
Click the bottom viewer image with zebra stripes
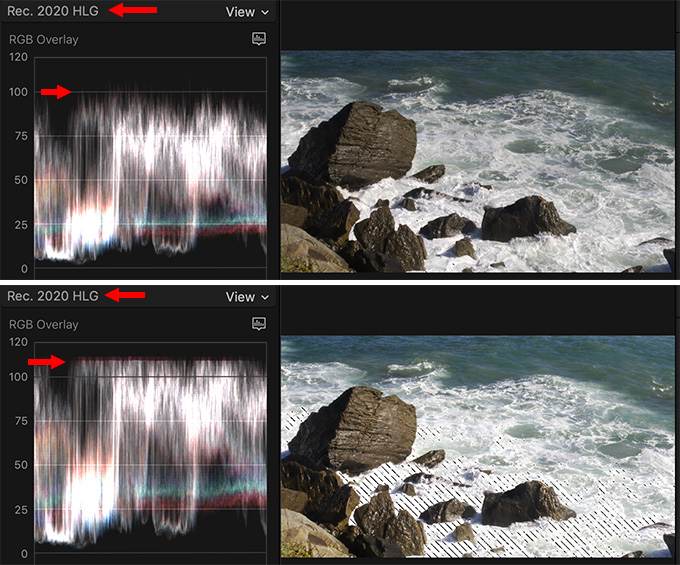pyautogui.click(x=477, y=447)
